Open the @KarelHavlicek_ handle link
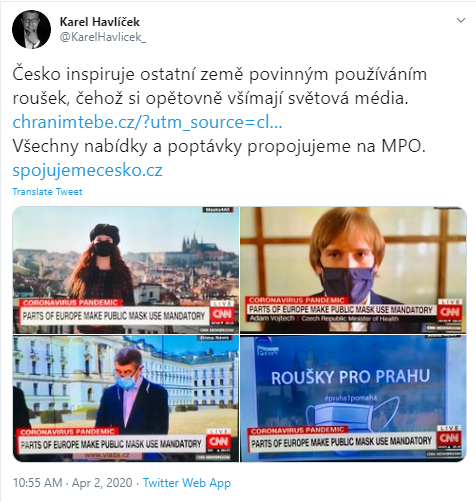Image resolution: width=476 pixels, height=502 pixels. 103,37
